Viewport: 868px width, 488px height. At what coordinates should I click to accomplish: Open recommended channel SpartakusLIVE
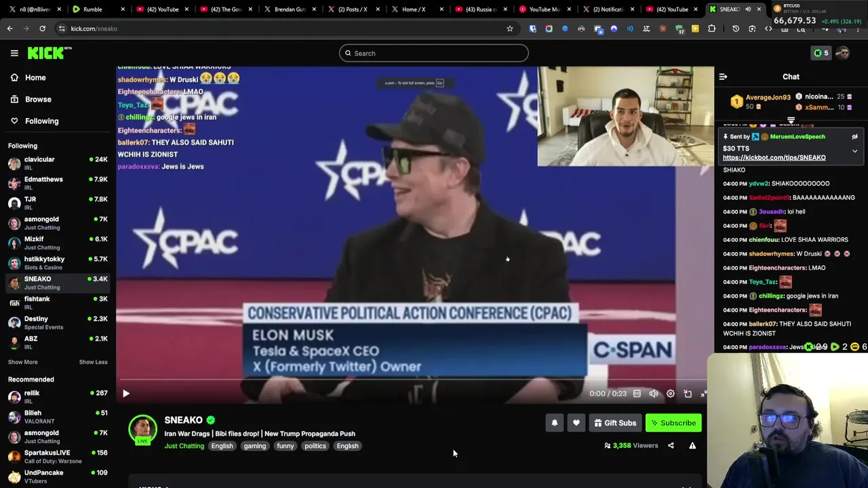point(58,456)
